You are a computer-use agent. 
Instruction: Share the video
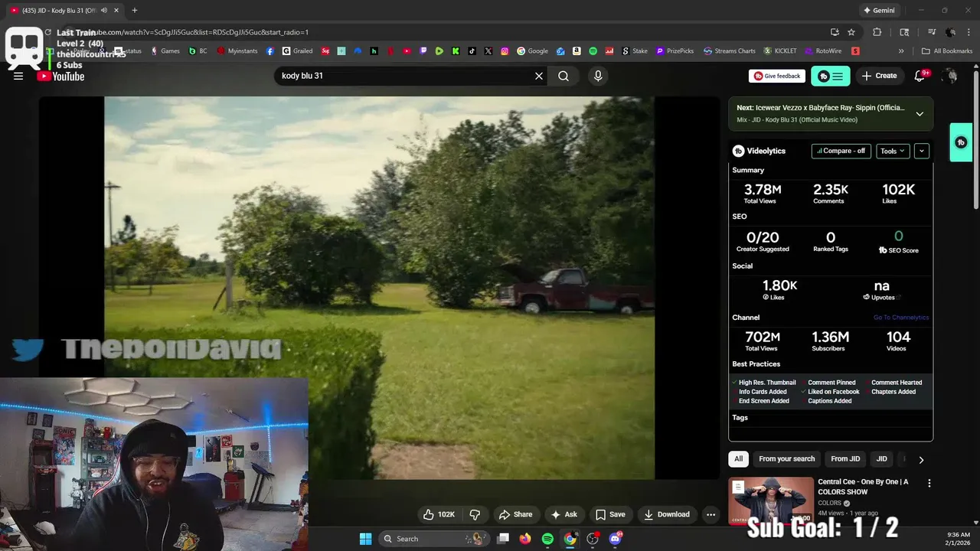(x=515, y=514)
